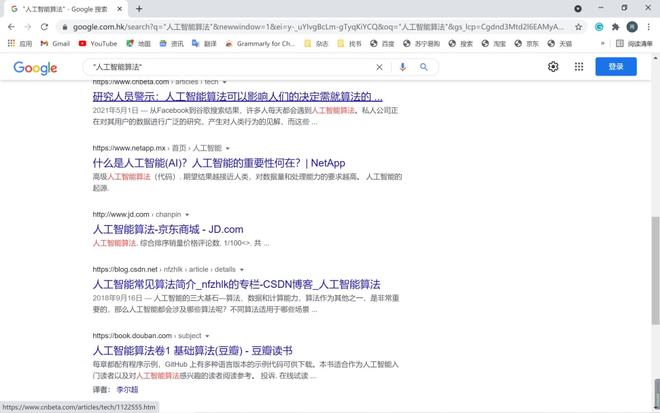Viewport: 660px width, 413px height.
Task: Open the 京东 bookmark
Action: 527,43
